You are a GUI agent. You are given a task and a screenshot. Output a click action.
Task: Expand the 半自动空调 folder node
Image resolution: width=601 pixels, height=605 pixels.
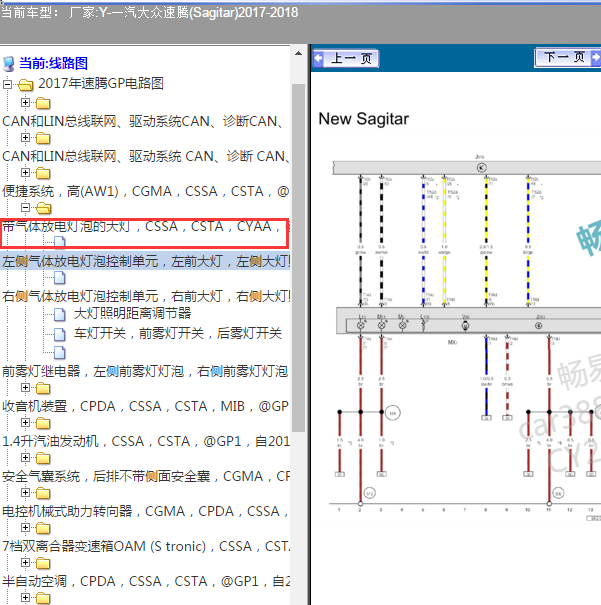(25, 563)
